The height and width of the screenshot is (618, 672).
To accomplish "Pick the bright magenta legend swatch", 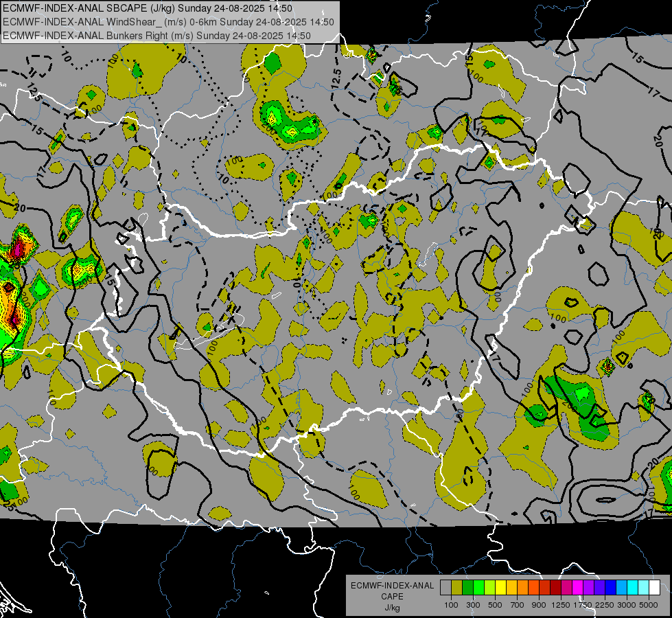I will [x=578, y=588].
